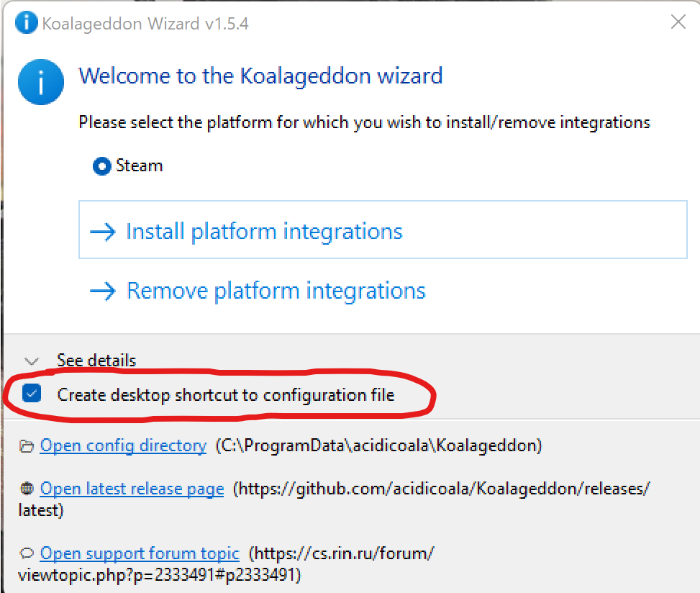Click the small info icon in title bar
Screen dimensions: 700x593
(x=27, y=23)
